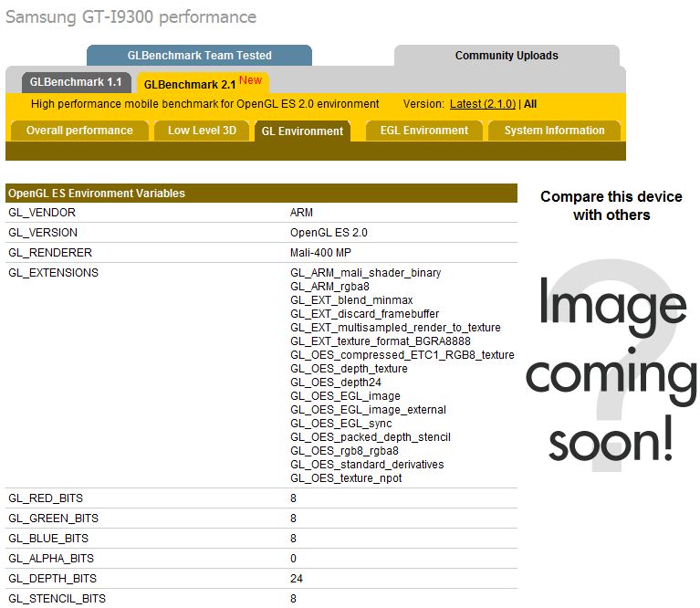Viewport: 700px width, 608px height.
Task: Click the All versions link
Action: 530,104
